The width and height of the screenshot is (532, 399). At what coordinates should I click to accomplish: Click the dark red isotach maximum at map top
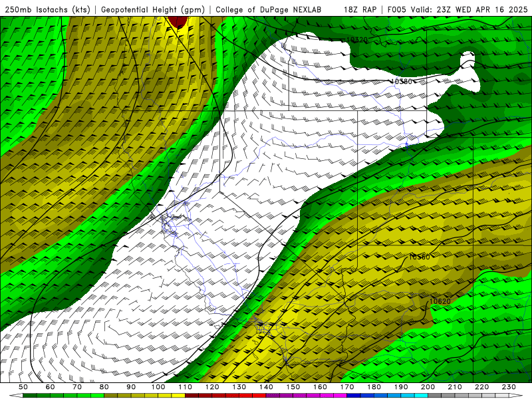point(178,21)
